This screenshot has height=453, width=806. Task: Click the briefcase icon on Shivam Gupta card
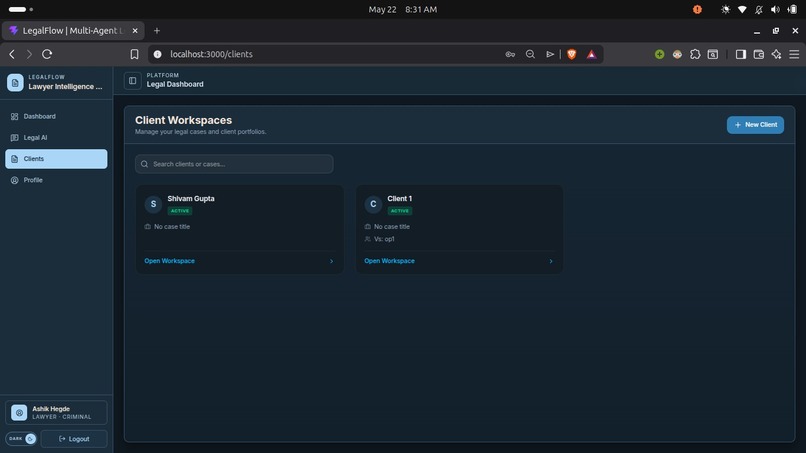pos(148,226)
